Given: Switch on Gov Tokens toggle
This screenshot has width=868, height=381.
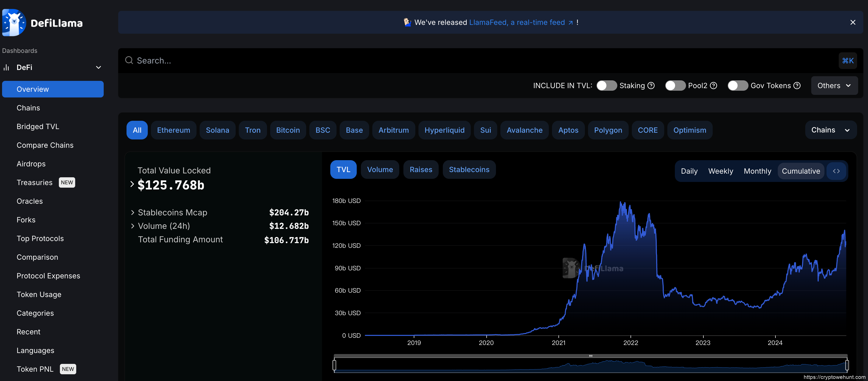Looking at the screenshot, I should (737, 86).
